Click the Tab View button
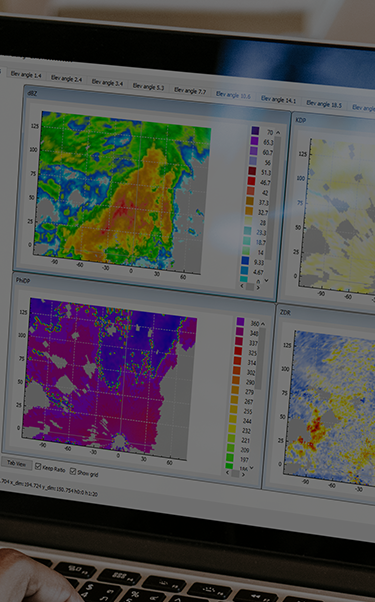This screenshot has width=375, height=602. pyautogui.click(x=17, y=463)
